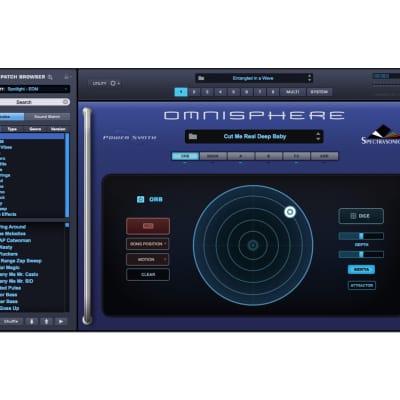Open the Utility menu
Image resolution: width=400 pixels, height=400 pixels.
pyautogui.click(x=99, y=83)
